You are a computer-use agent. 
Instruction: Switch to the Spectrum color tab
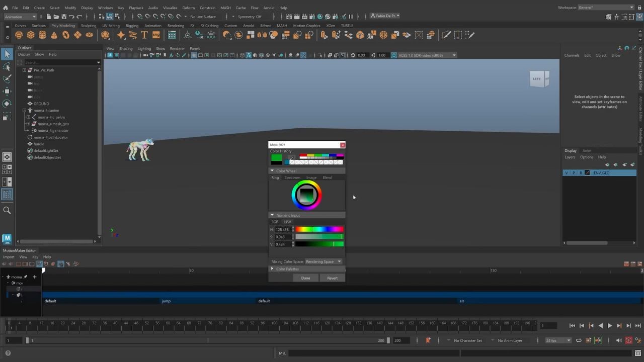pyautogui.click(x=292, y=177)
